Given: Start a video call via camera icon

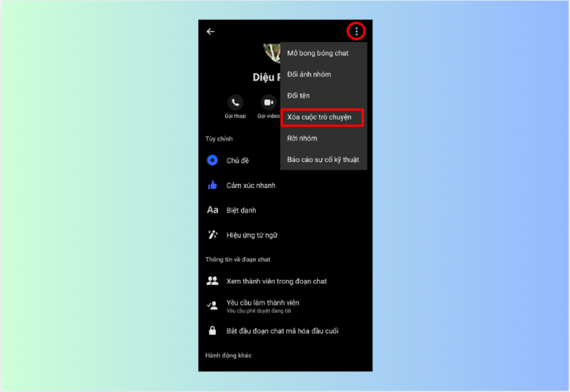Looking at the screenshot, I should (x=269, y=103).
